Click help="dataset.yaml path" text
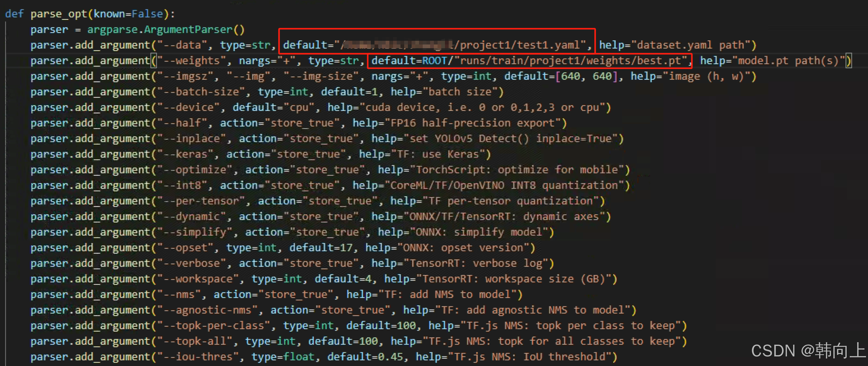 [x=675, y=45]
